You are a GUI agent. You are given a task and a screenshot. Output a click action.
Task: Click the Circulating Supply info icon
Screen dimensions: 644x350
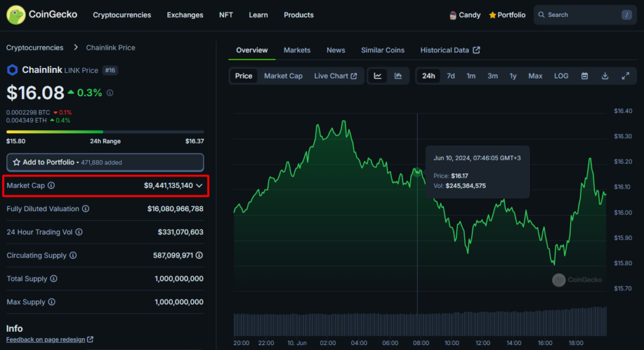73,256
